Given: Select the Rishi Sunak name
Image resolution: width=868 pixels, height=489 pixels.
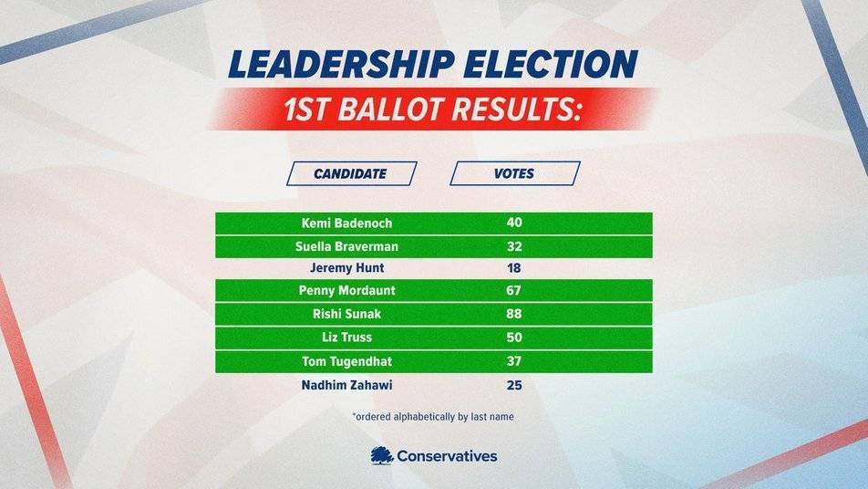Looking at the screenshot, I should click(x=347, y=314).
